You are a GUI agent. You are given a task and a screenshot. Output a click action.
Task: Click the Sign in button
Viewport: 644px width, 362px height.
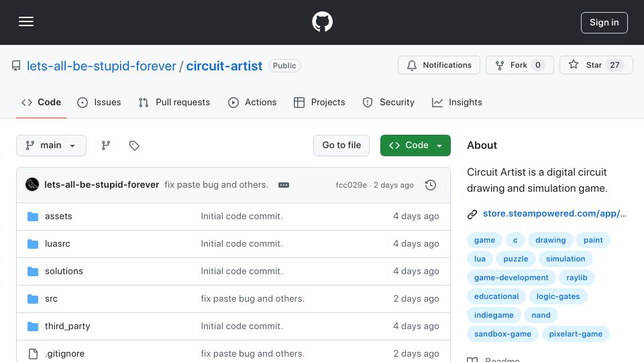604,23
